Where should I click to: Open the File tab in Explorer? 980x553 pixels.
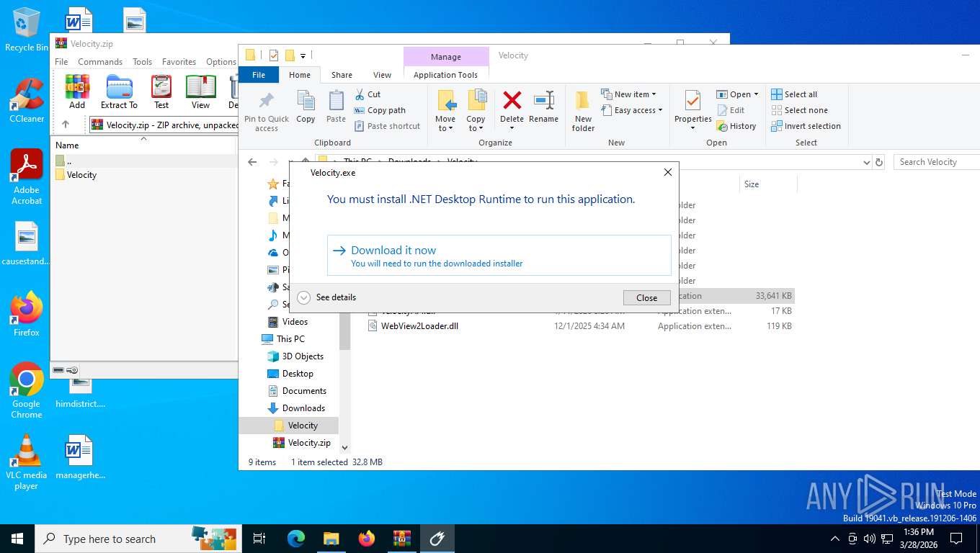click(259, 75)
